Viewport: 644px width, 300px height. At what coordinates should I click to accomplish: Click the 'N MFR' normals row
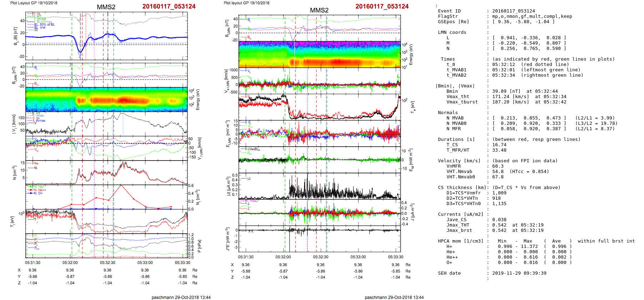tap(453, 129)
